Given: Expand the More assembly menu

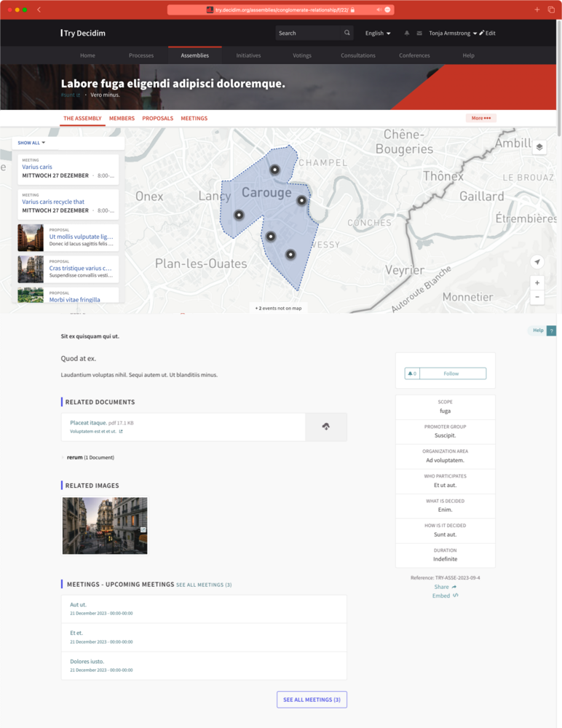Looking at the screenshot, I should pyautogui.click(x=480, y=118).
